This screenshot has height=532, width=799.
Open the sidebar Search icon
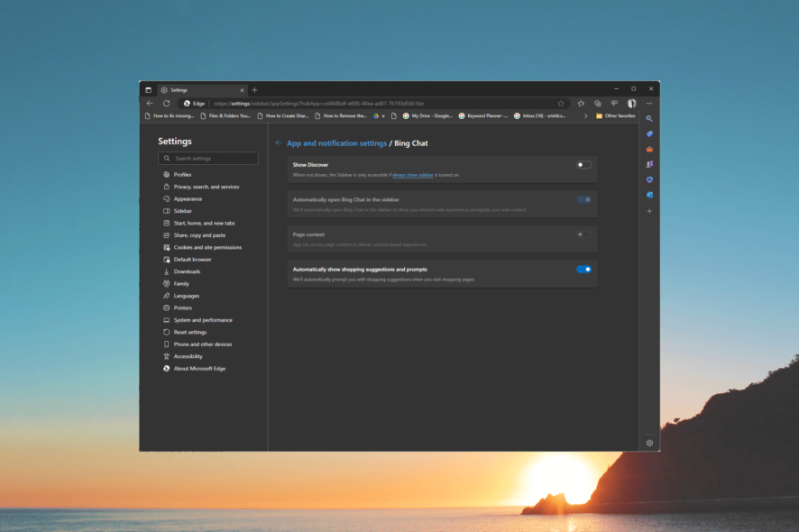click(649, 118)
